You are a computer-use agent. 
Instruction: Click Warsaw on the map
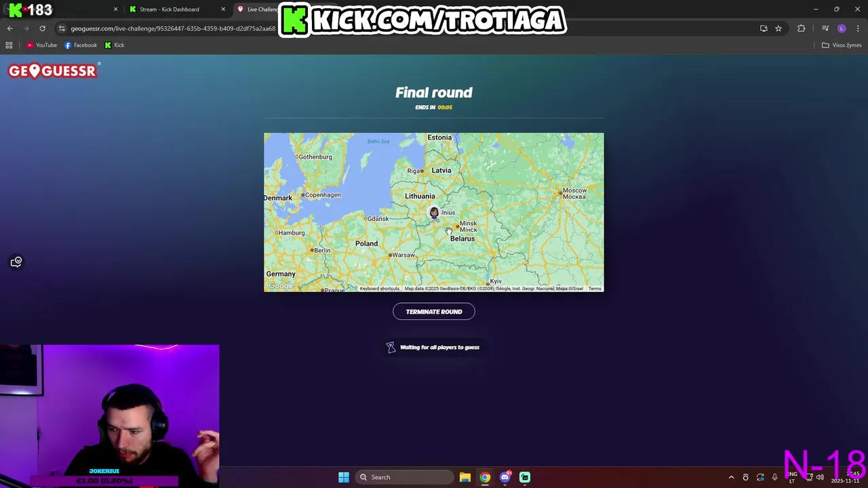click(403, 255)
